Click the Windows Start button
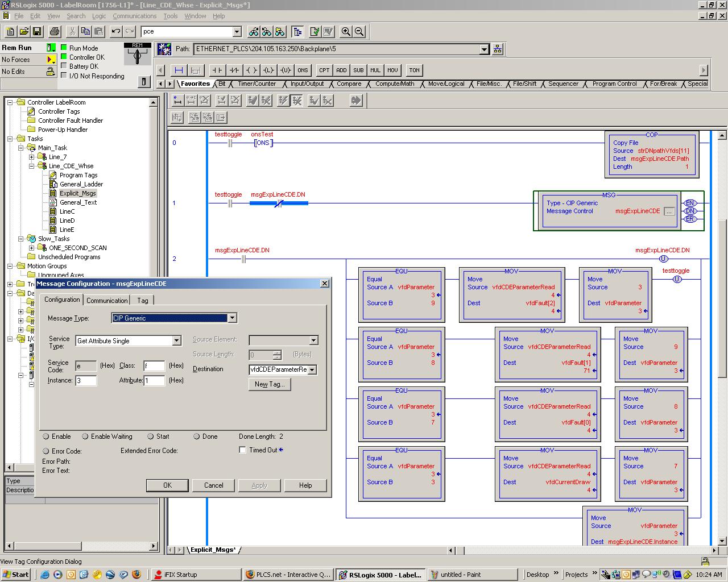Viewport: 728px width, 582px height. pyautogui.click(x=16, y=575)
